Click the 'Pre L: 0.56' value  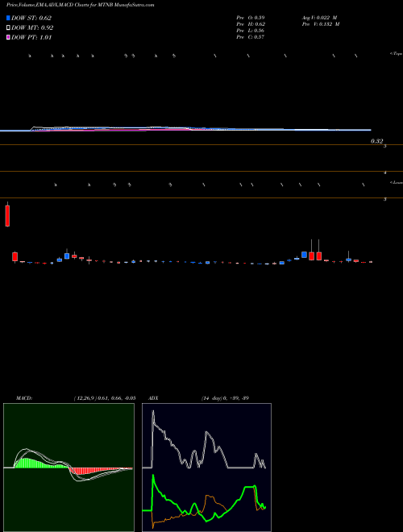(x=251, y=31)
